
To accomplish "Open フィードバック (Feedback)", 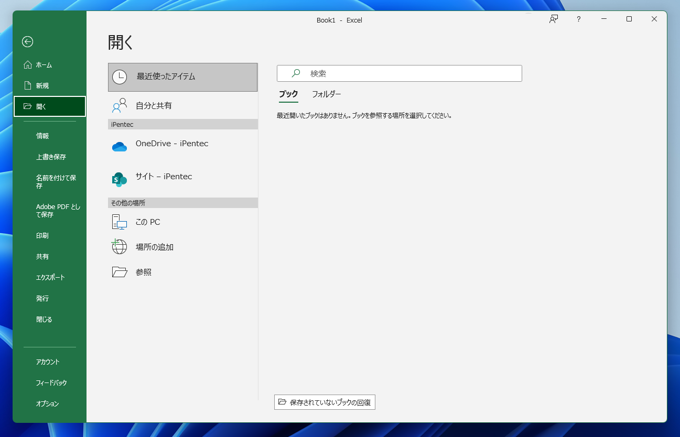I will [x=49, y=383].
